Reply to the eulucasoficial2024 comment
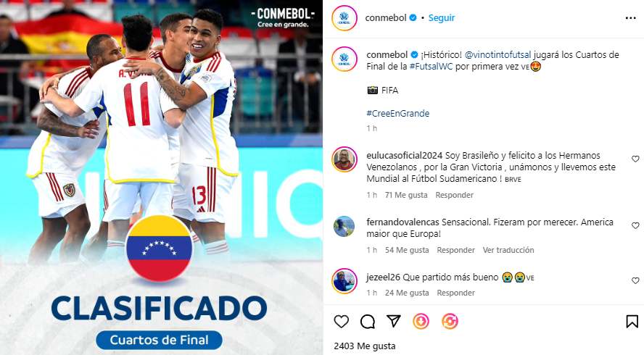The width and height of the screenshot is (644, 355). point(454,195)
